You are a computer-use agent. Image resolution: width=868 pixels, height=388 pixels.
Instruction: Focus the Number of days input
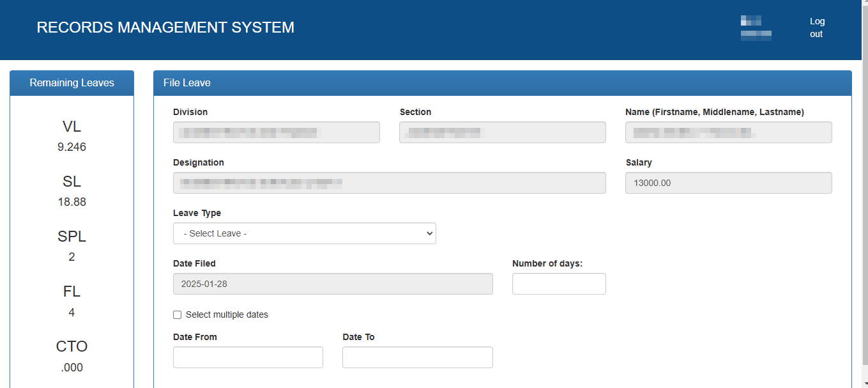558,284
